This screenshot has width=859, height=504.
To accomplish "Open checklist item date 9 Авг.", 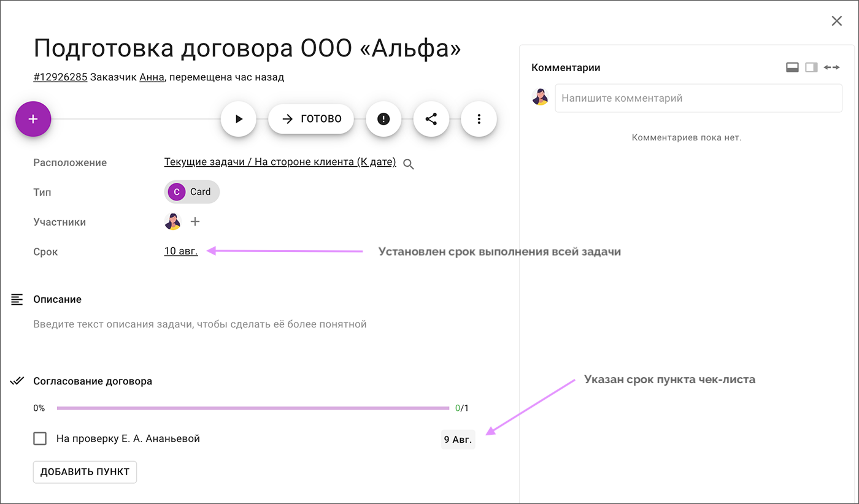I will click(x=458, y=439).
